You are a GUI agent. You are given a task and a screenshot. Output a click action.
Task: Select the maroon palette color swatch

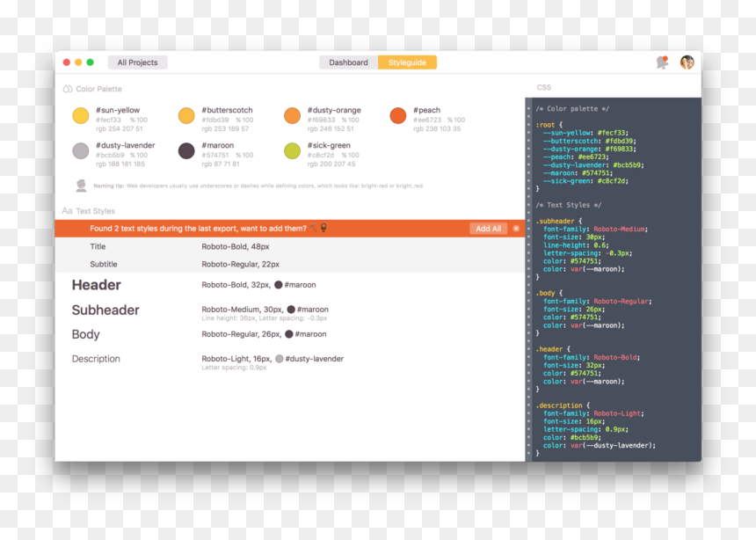pyautogui.click(x=186, y=151)
